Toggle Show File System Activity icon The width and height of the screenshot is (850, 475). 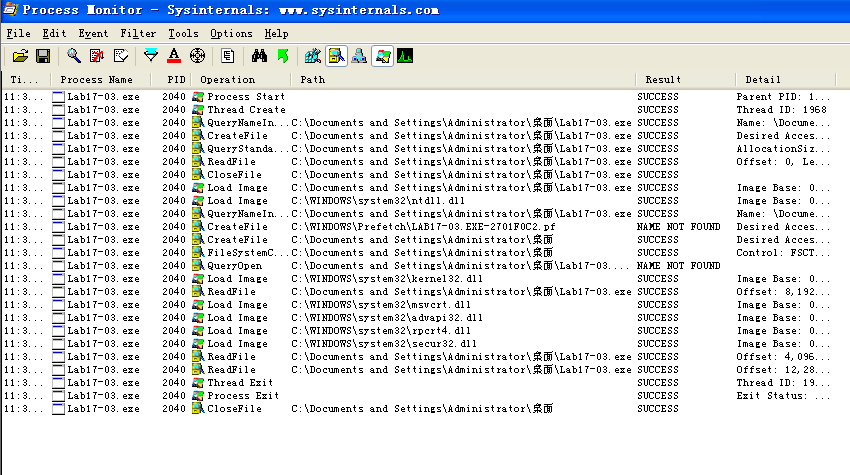click(x=336, y=56)
